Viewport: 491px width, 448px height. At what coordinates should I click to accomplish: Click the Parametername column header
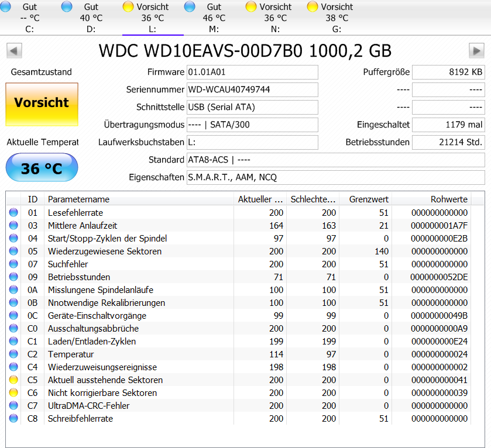(x=139, y=199)
